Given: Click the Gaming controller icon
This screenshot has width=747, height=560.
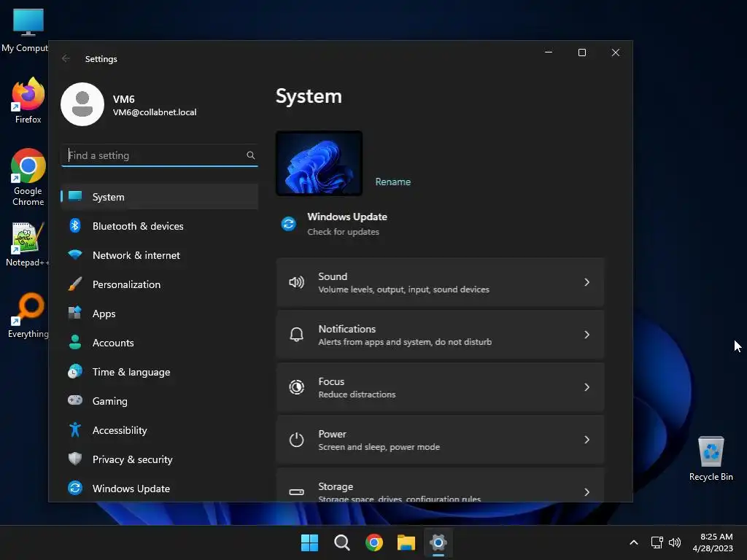Looking at the screenshot, I should click(x=75, y=400).
